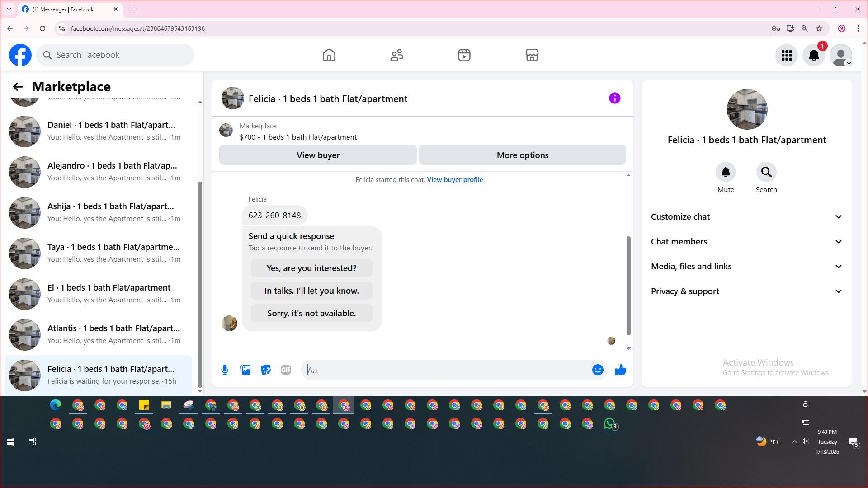This screenshot has width=868, height=488.
Task: Open the emoji picker in message box
Action: pos(598,370)
